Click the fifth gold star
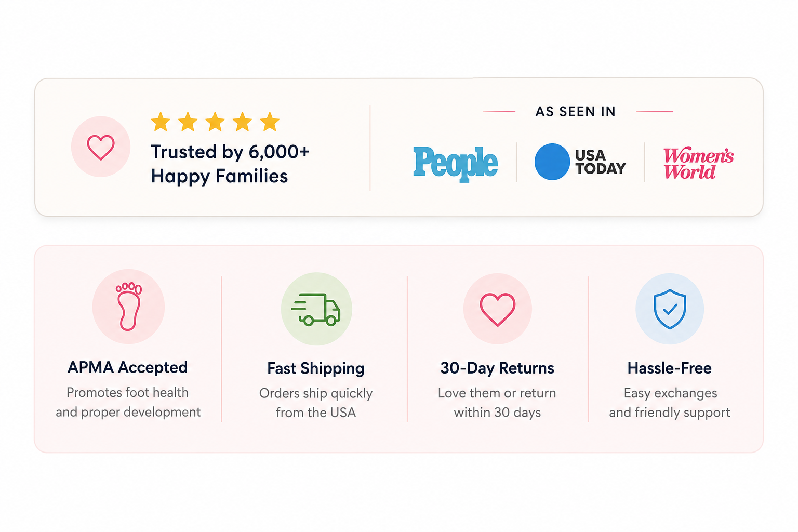 (270, 122)
